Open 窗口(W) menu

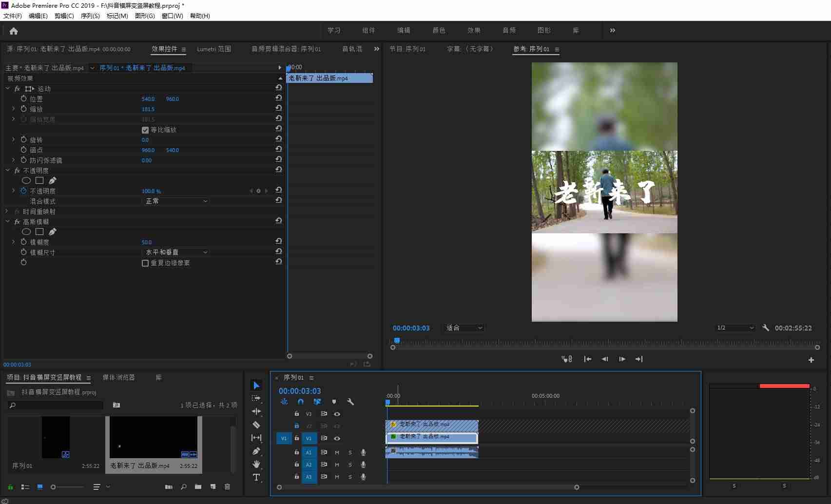tap(172, 16)
